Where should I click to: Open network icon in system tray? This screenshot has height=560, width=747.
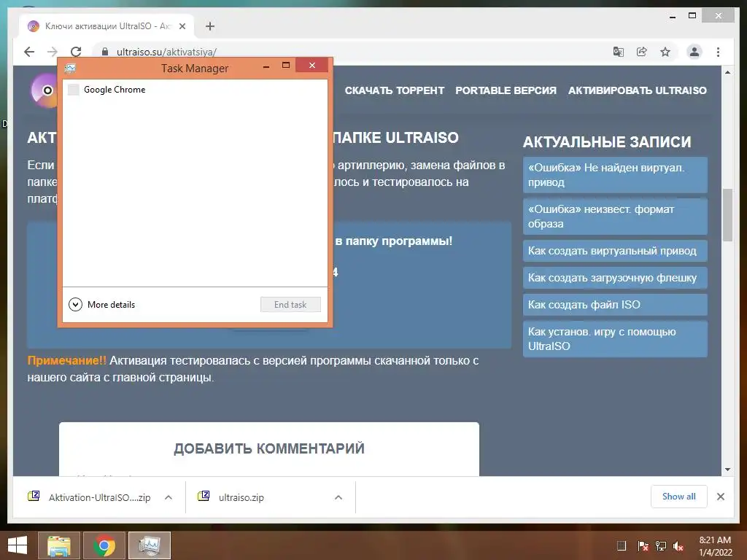point(661,546)
